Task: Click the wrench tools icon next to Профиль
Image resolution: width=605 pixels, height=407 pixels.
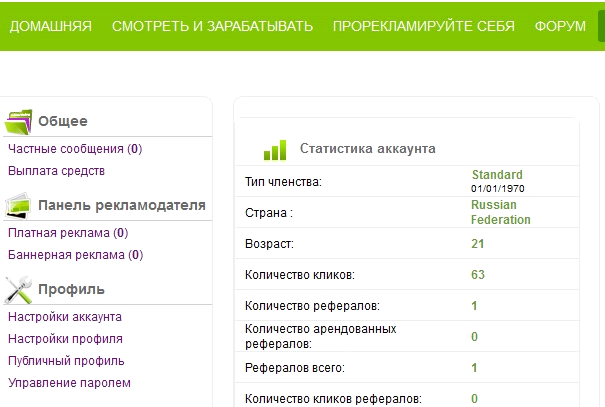Action: 18,289
